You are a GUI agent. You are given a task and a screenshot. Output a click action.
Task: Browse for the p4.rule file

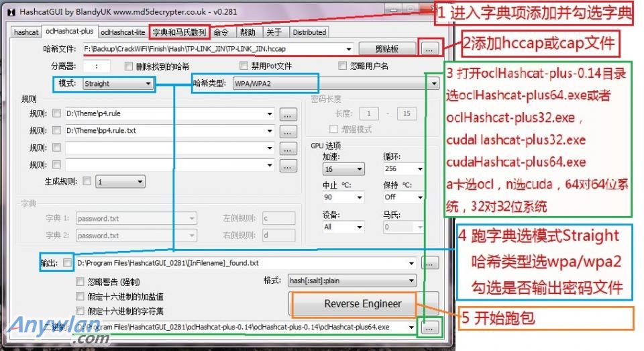point(288,114)
